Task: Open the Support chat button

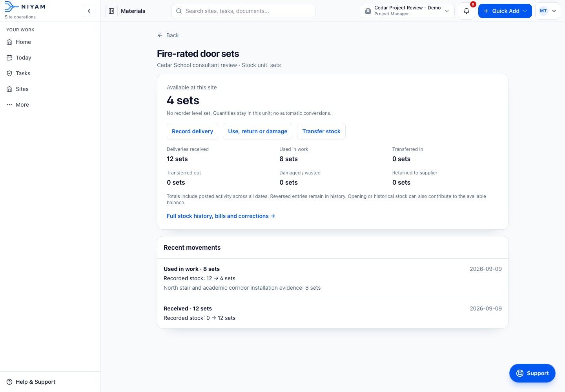Action: [x=532, y=373]
